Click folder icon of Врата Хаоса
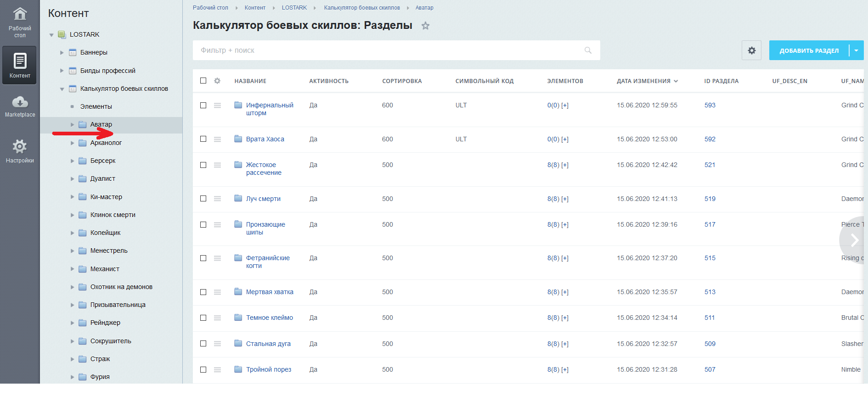This screenshot has width=868, height=396. point(238,139)
